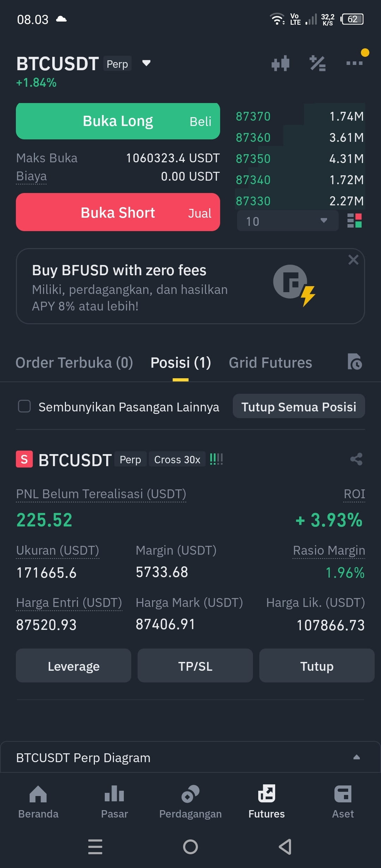Open the percent calculator icon
This screenshot has height=868, width=381.
click(x=317, y=64)
